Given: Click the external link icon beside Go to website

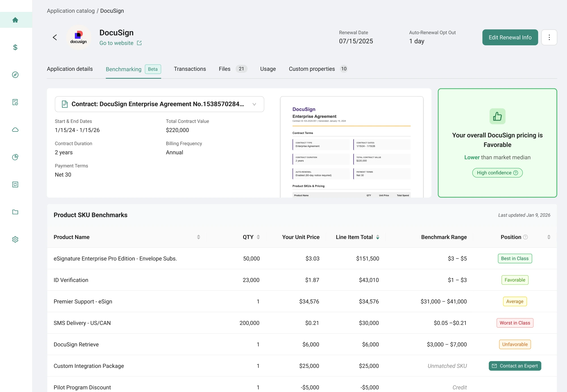Looking at the screenshot, I should click(139, 43).
